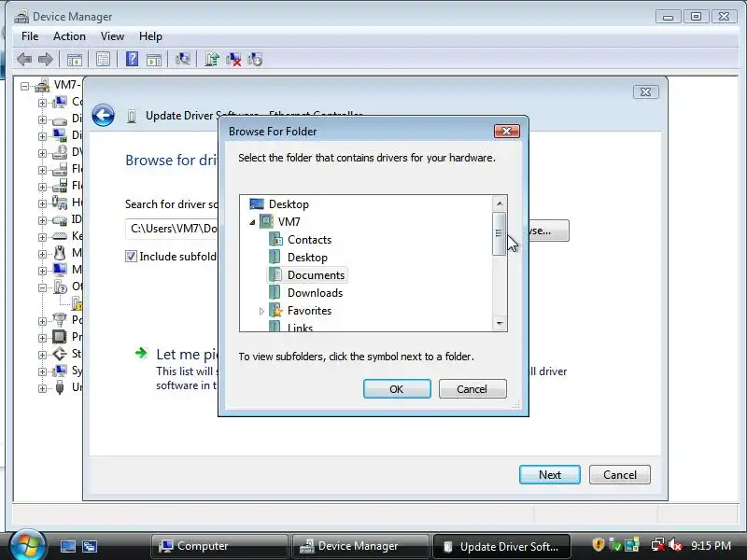The image size is (747, 560).
Task: Click the blue Help question-mark toolbar icon
Action: coord(132,59)
